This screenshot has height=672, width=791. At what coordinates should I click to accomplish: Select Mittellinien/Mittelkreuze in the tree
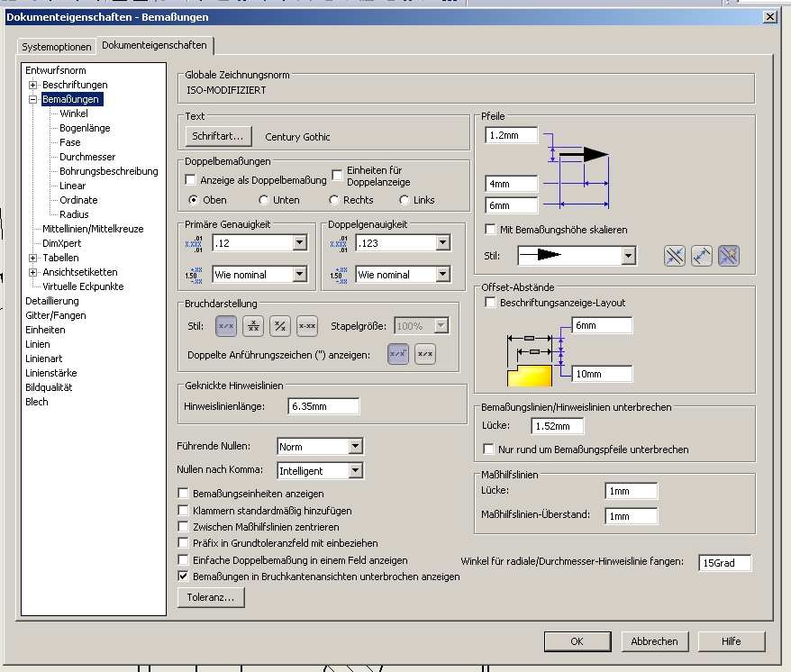point(93,229)
